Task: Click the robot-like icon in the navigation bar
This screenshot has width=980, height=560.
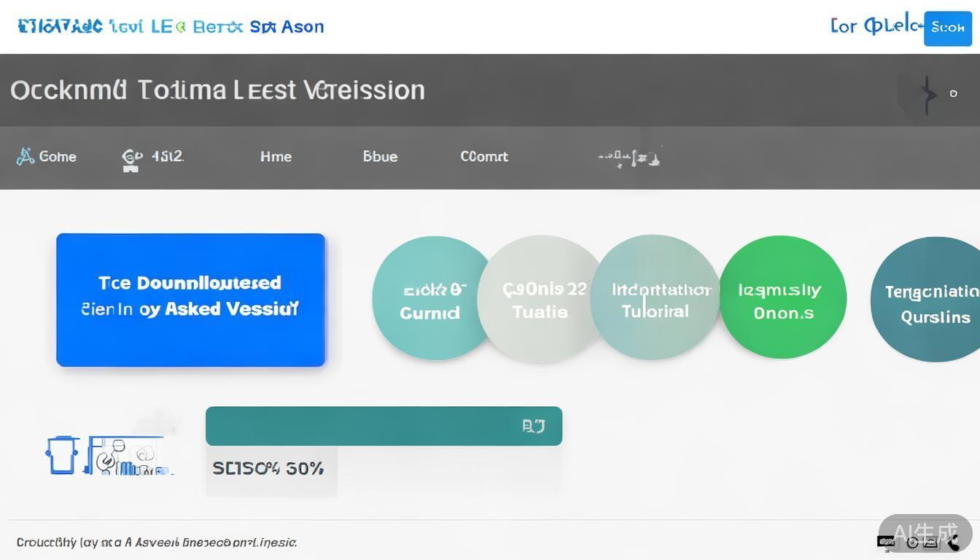Action: click(131, 159)
